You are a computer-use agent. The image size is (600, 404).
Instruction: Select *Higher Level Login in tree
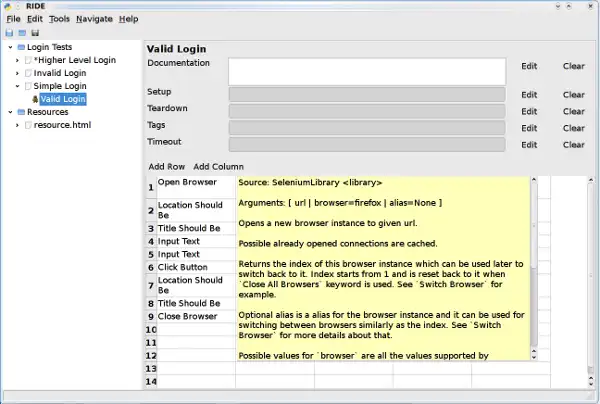(75, 60)
